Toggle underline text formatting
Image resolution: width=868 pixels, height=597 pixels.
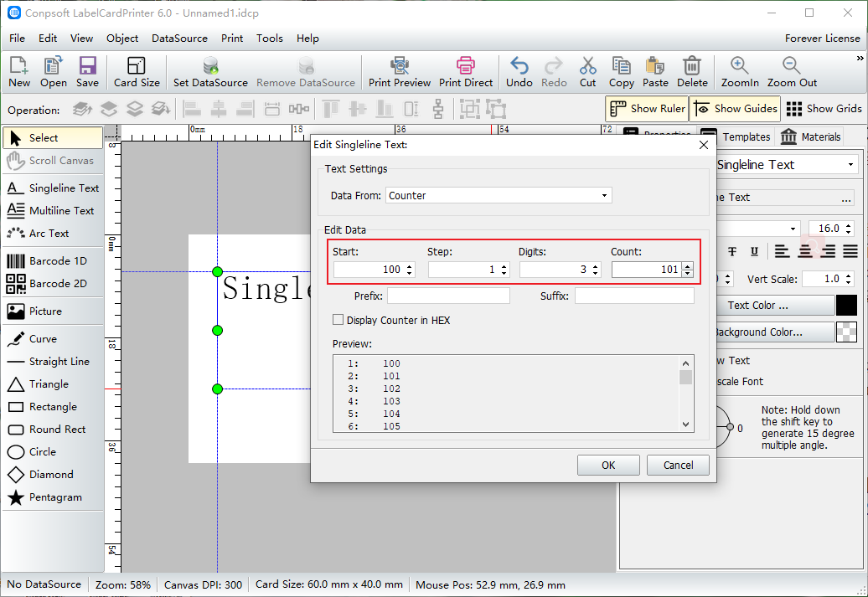point(754,252)
